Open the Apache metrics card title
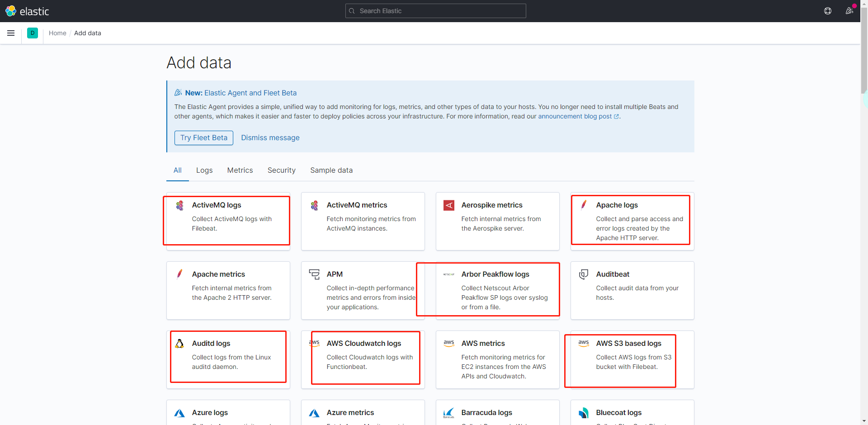This screenshot has height=425, width=868. [218, 274]
